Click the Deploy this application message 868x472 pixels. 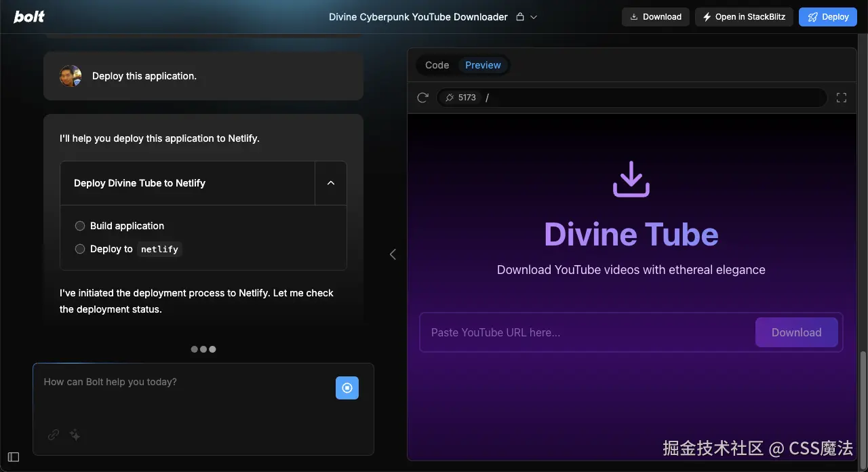tap(144, 76)
